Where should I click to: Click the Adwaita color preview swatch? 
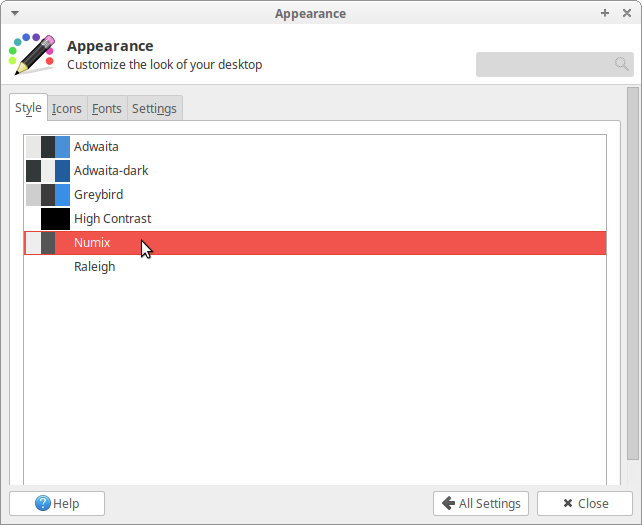point(48,147)
